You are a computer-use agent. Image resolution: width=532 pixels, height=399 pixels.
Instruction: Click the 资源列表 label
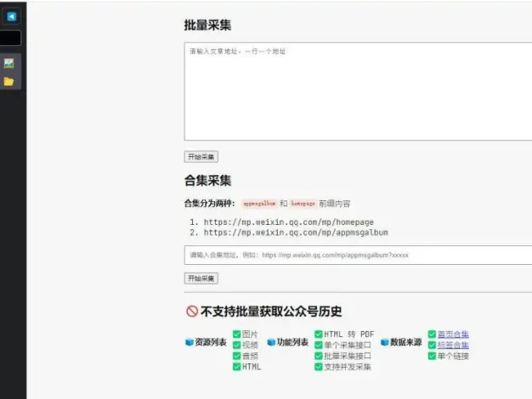[211, 342]
